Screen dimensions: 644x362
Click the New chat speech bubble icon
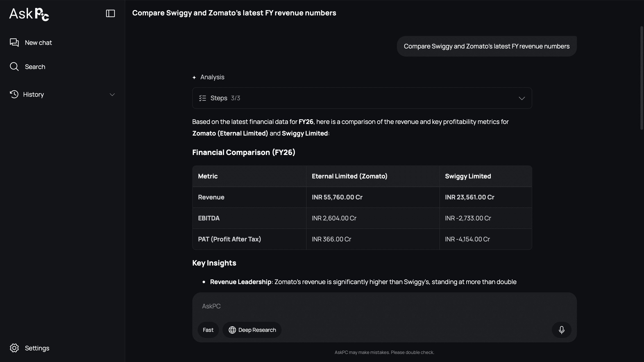(14, 42)
